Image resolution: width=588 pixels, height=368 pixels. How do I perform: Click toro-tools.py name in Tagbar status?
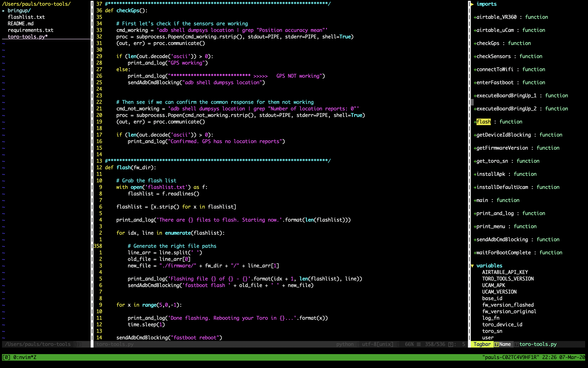(538, 344)
